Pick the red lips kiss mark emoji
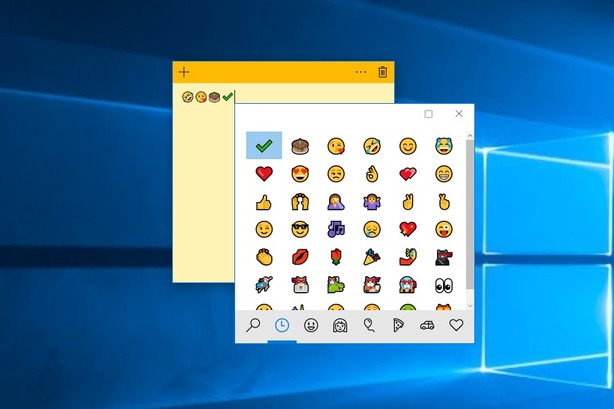This screenshot has height=409, width=614. [x=300, y=257]
